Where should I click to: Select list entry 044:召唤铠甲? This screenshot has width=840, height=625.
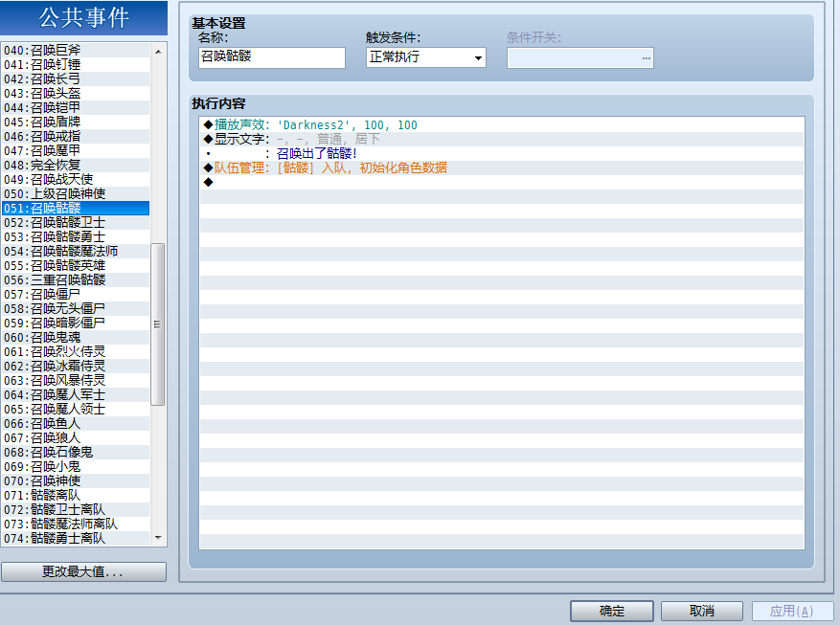tap(76, 107)
